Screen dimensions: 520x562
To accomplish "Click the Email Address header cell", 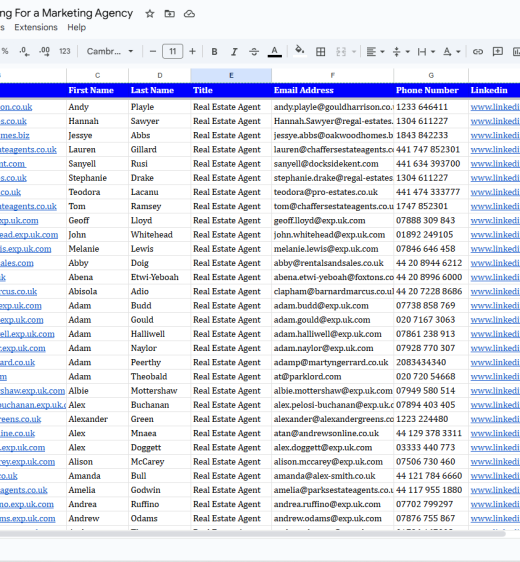I will pos(333,90).
